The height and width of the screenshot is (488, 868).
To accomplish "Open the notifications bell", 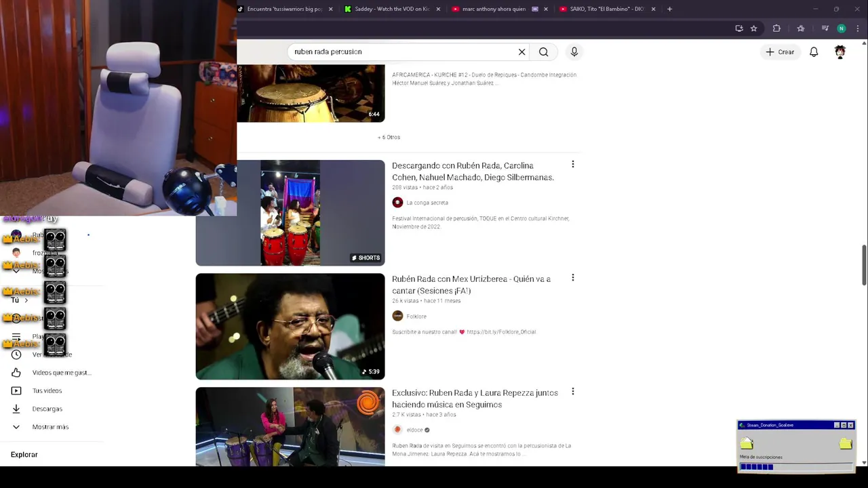I will pos(814,52).
